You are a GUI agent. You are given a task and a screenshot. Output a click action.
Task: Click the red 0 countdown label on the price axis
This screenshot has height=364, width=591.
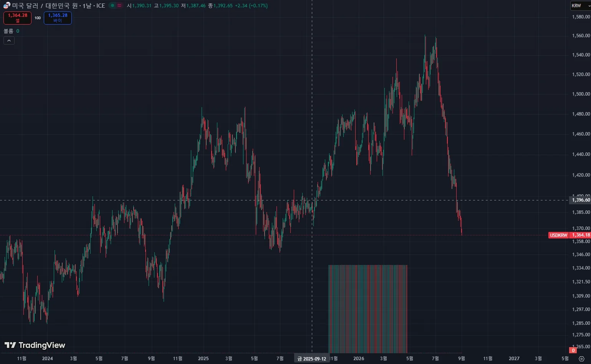[573, 350]
